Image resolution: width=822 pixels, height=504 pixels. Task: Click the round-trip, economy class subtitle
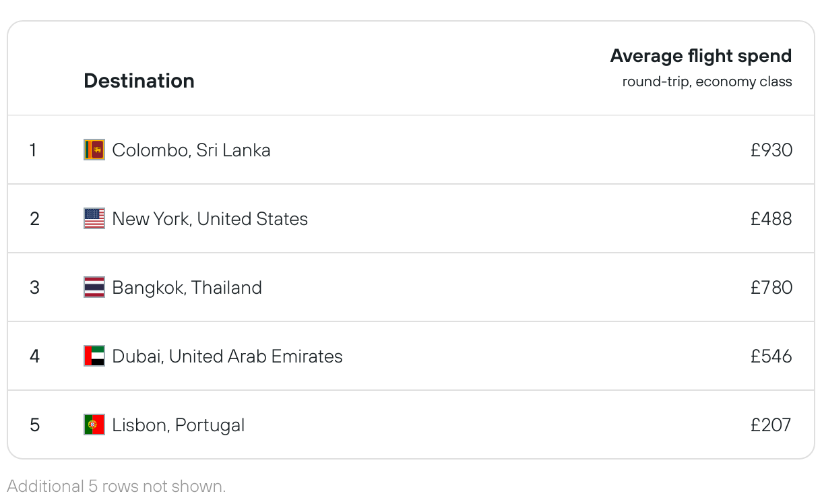(707, 82)
